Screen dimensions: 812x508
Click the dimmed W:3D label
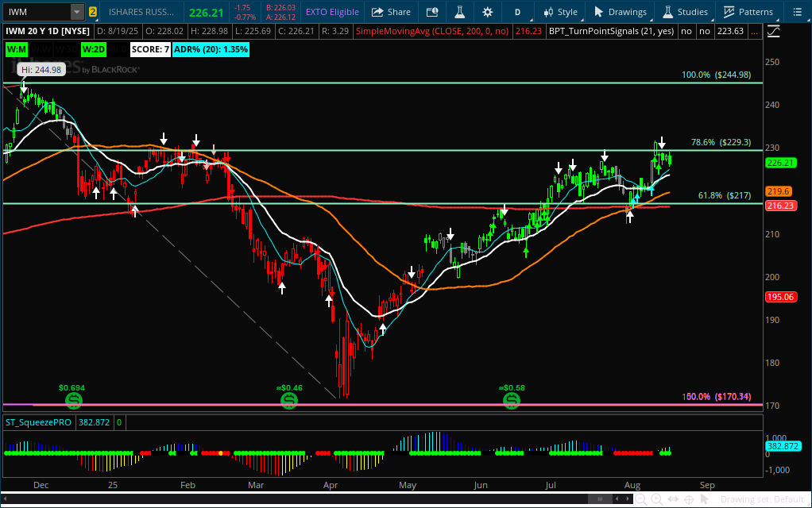click(66, 50)
